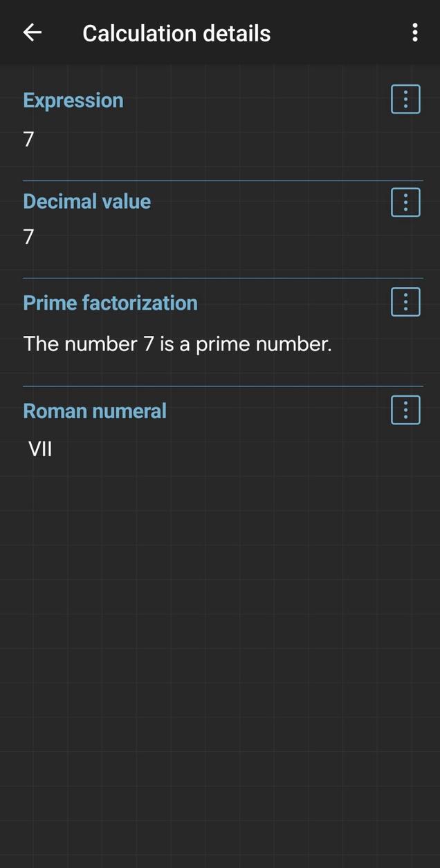The height and width of the screenshot is (868, 440).
Task: Expand the Calculation details overflow options
Action: coord(415,32)
